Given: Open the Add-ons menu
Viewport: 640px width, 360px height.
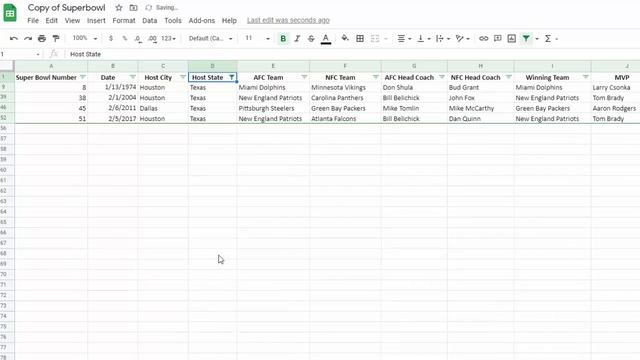Looking at the screenshot, I should pos(202,20).
